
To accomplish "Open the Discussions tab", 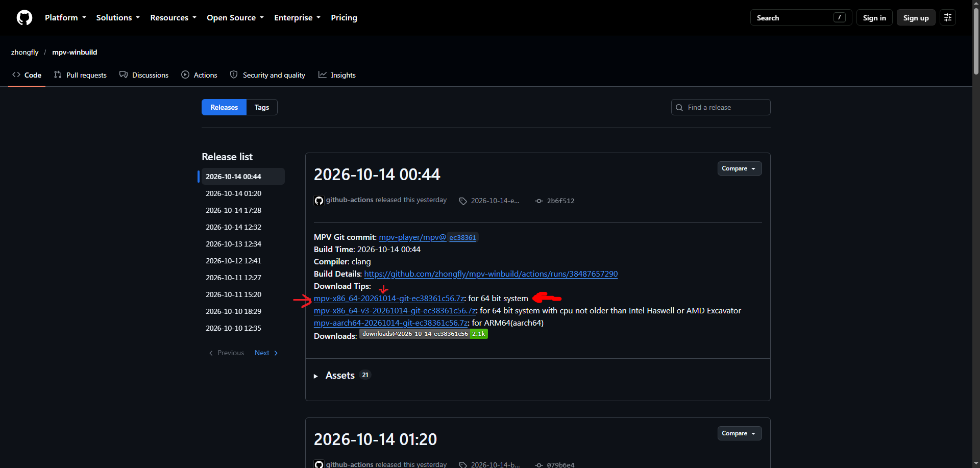I will [144, 75].
